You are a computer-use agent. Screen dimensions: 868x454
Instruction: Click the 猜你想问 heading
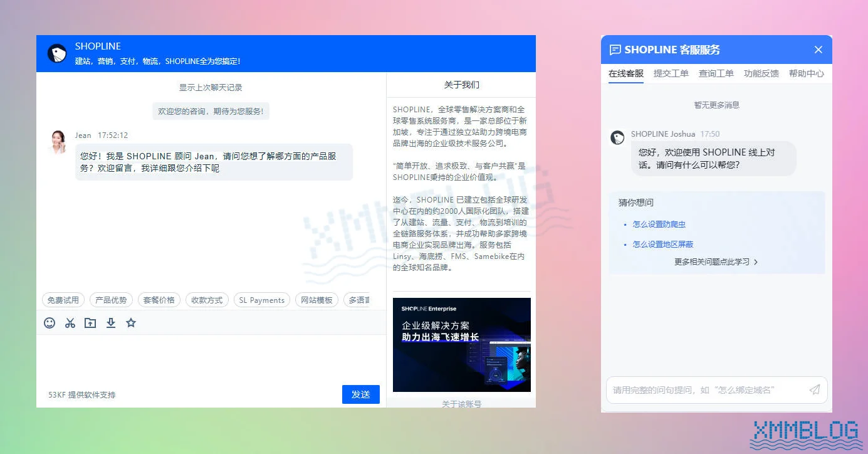pos(636,203)
